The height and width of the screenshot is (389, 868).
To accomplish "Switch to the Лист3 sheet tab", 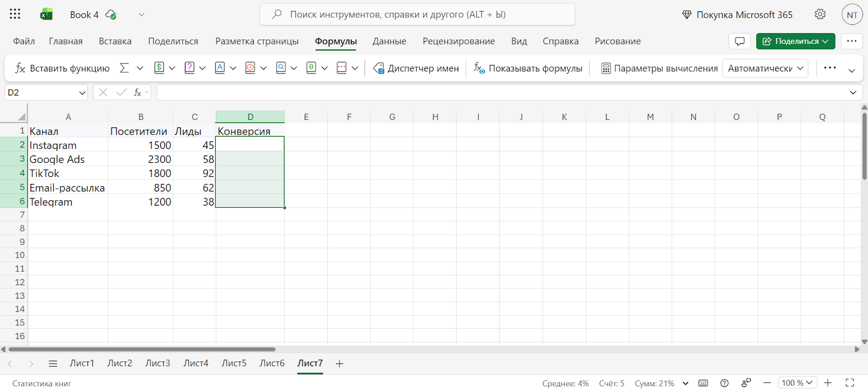I will [x=157, y=364].
